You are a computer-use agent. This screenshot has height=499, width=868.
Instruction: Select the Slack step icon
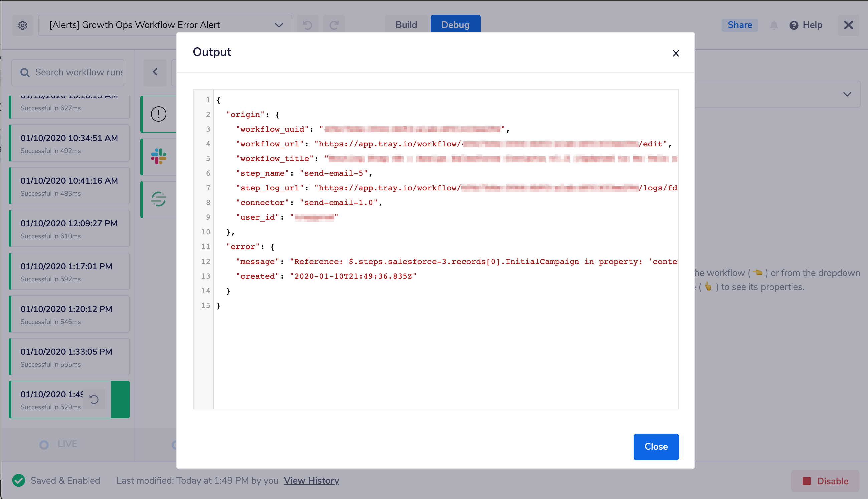click(158, 157)
